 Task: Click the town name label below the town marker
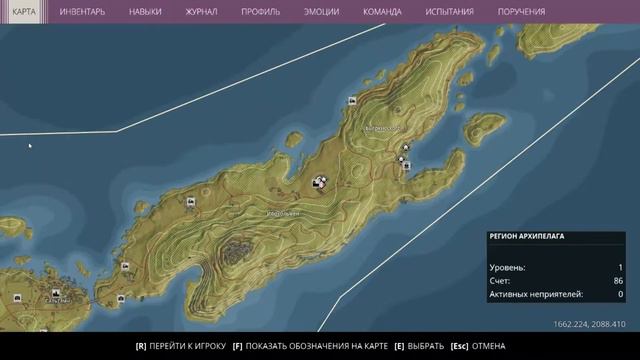(58, 301)
